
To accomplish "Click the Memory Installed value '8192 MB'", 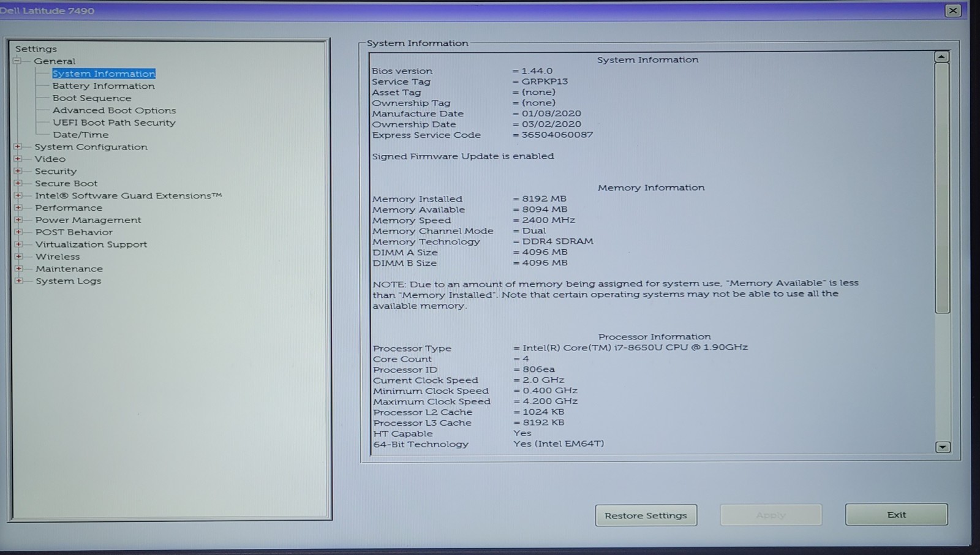I will pyautogui.click(x=545, y=198).
